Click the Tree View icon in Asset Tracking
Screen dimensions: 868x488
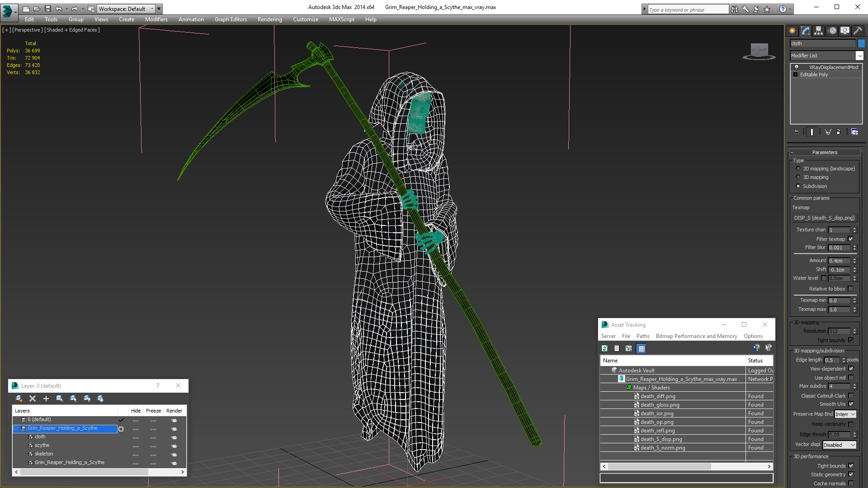coord(628,348)
